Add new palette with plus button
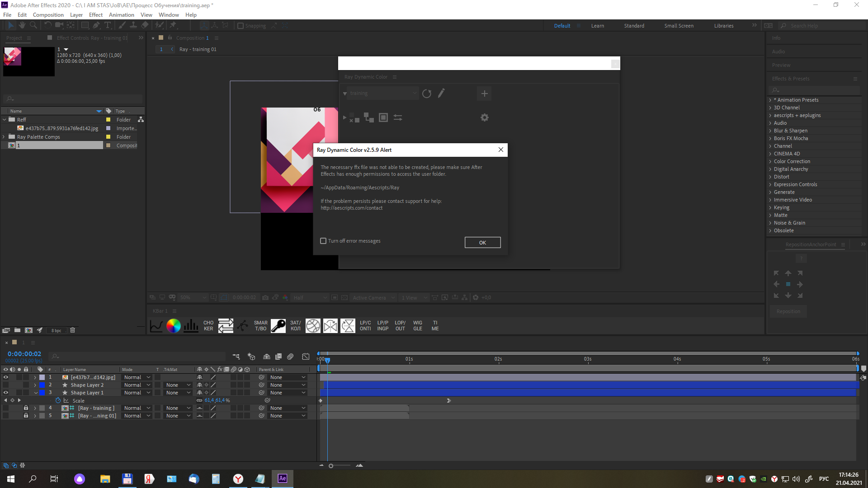Screen dimensions: 868x488 pyautogui.click(x=485, y=94)
